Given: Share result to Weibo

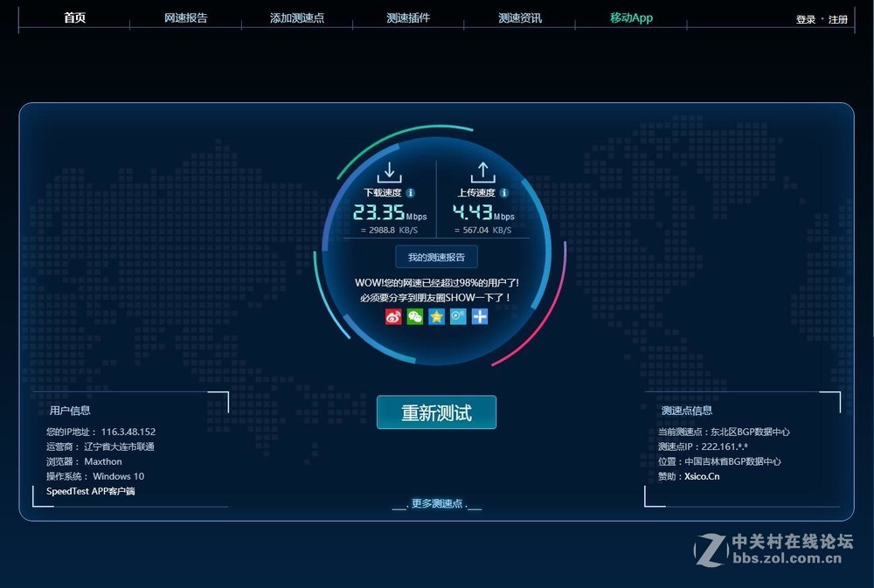Looking at the screenshot, I should (393, 316).
